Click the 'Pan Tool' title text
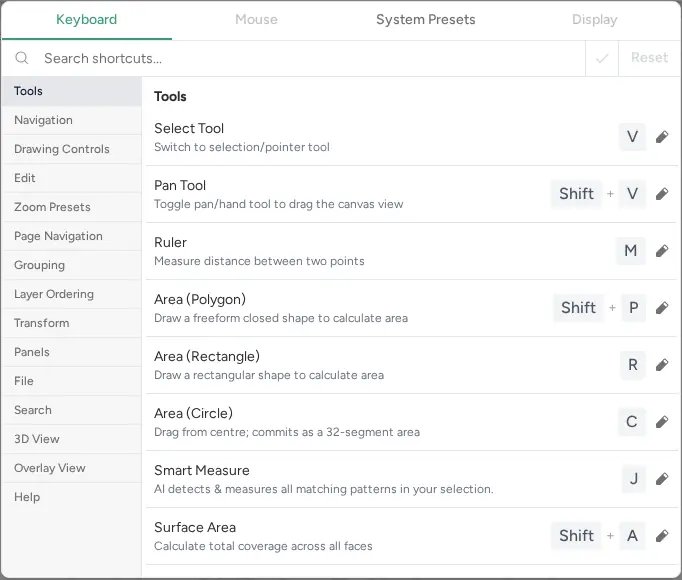Viewport: 682px width, 580px height. click(180, 185)
